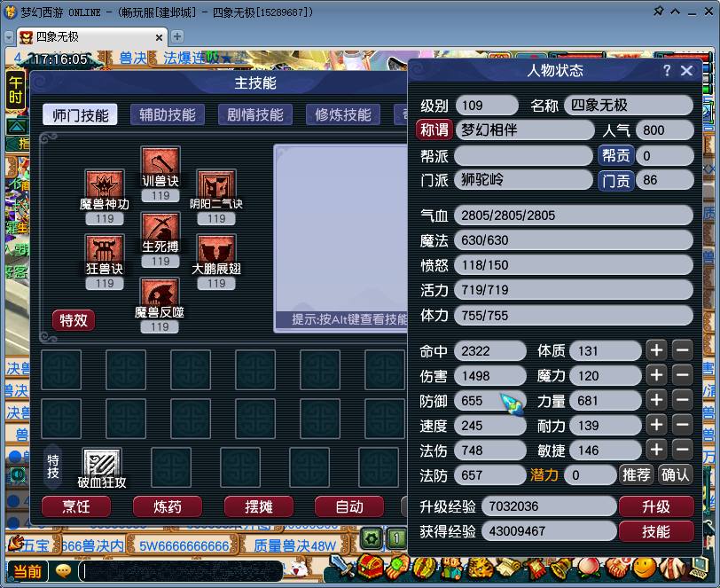Select the 四象无极 character tab
The height and width of the screenshot is (588, 720).
tap(92, 36)
